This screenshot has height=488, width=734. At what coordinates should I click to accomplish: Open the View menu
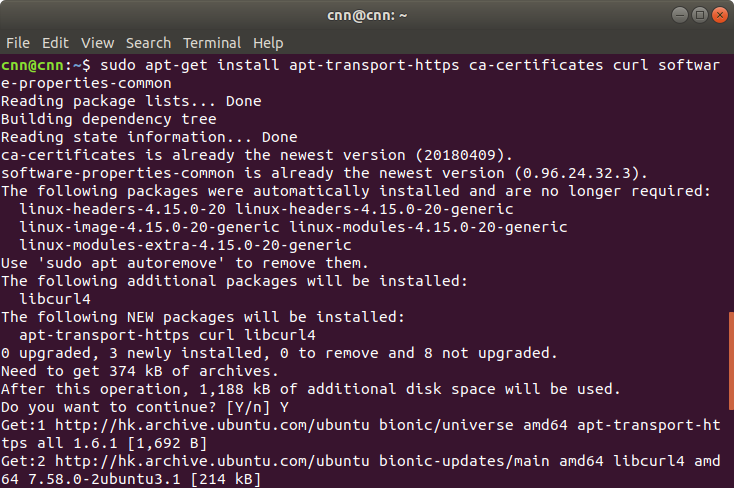pyautogui.click(x=97, y=43)
